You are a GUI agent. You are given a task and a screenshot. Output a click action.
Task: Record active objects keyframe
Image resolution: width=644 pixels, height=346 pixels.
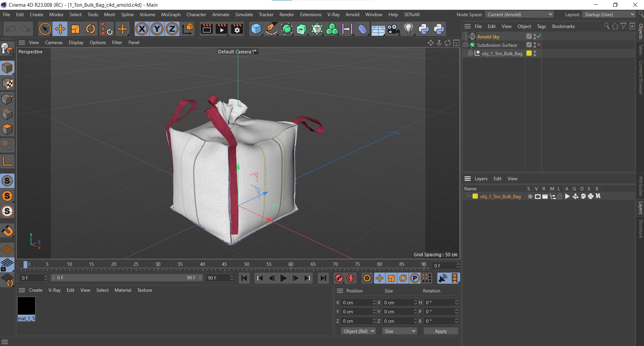tap(339, 278)
